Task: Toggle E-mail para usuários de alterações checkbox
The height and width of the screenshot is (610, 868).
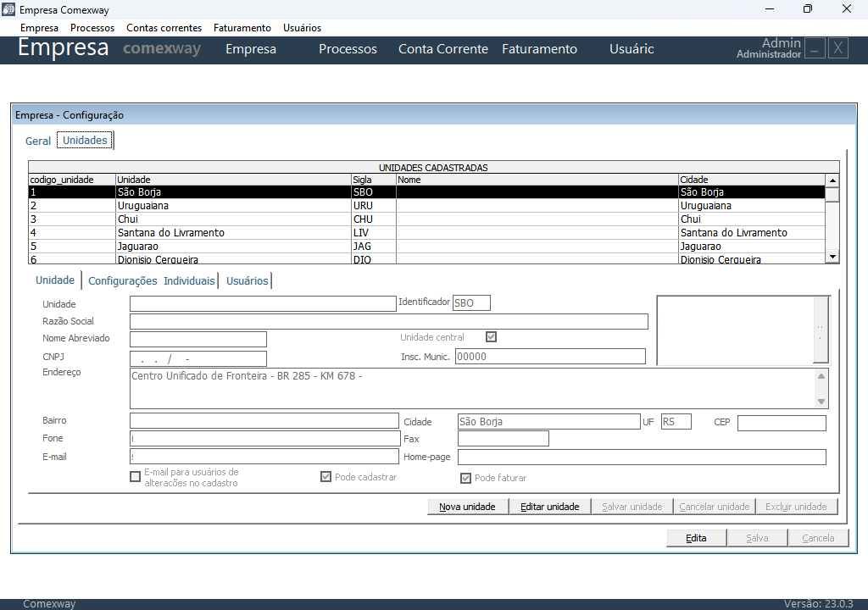Action: (x=135, y=477)
